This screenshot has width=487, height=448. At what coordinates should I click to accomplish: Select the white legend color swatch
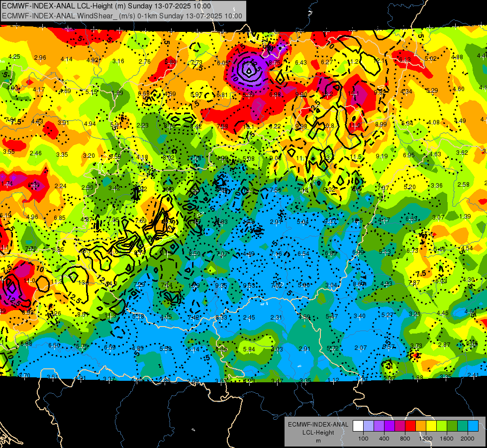coord(358,426)
